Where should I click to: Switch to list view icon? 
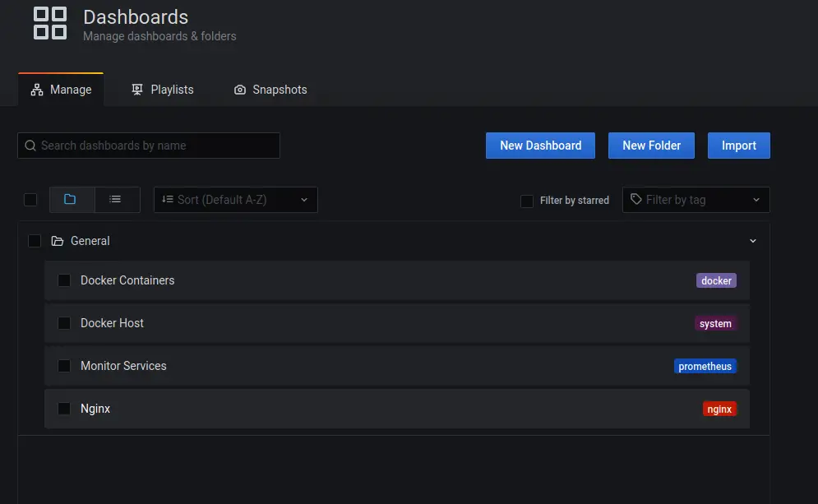tap(115, 199)
